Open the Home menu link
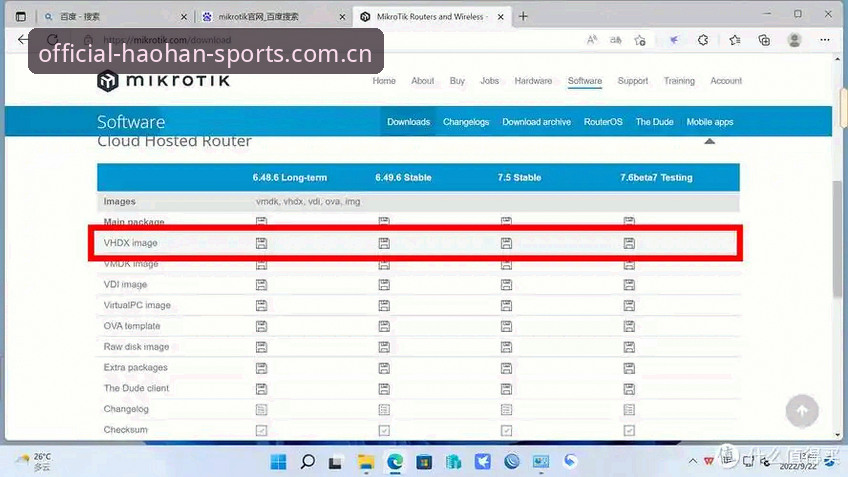 (x=384, y=81)
